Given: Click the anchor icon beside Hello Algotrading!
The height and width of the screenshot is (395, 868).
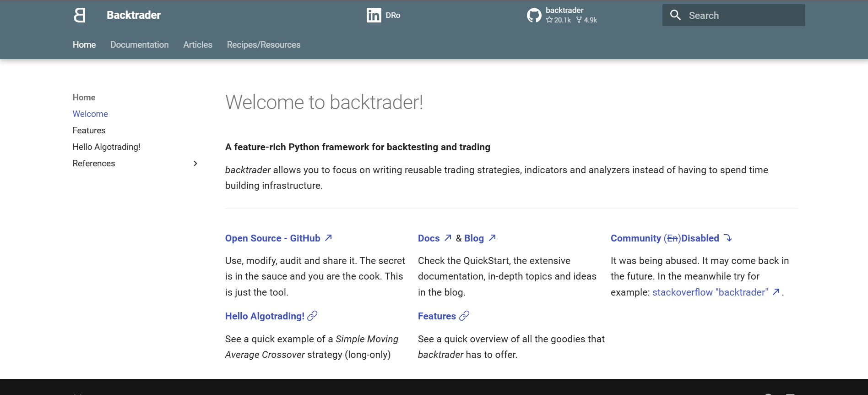Looking at the screenshot, I should (312, 316).
